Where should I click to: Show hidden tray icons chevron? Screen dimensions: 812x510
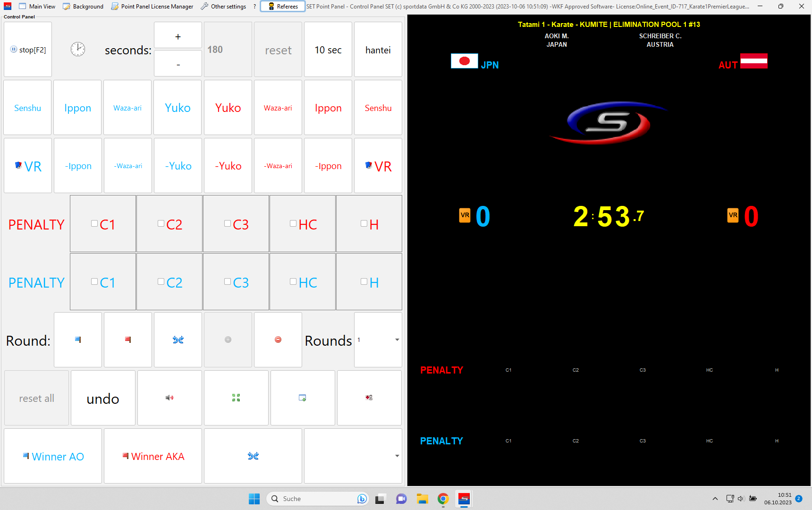(715, 499)
